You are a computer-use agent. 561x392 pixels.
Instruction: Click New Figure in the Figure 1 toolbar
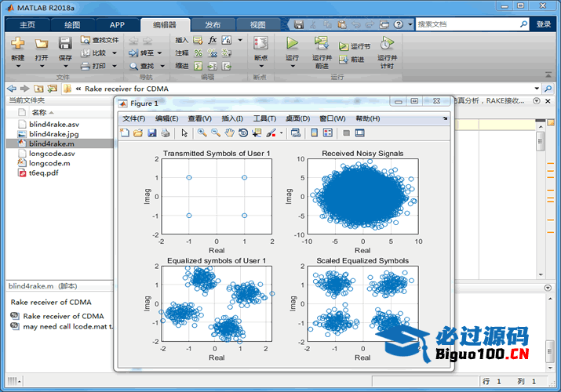[125, 133]
